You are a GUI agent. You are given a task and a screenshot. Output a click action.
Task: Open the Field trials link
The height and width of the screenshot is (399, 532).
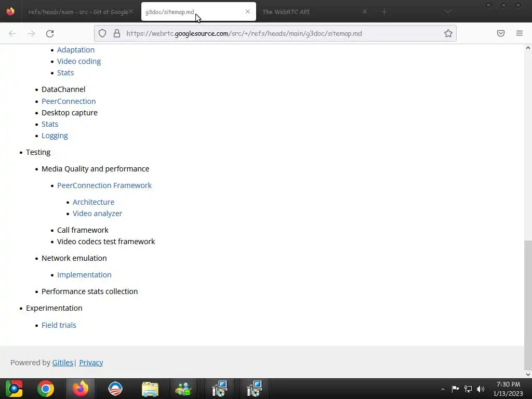(x=59, y=325)
